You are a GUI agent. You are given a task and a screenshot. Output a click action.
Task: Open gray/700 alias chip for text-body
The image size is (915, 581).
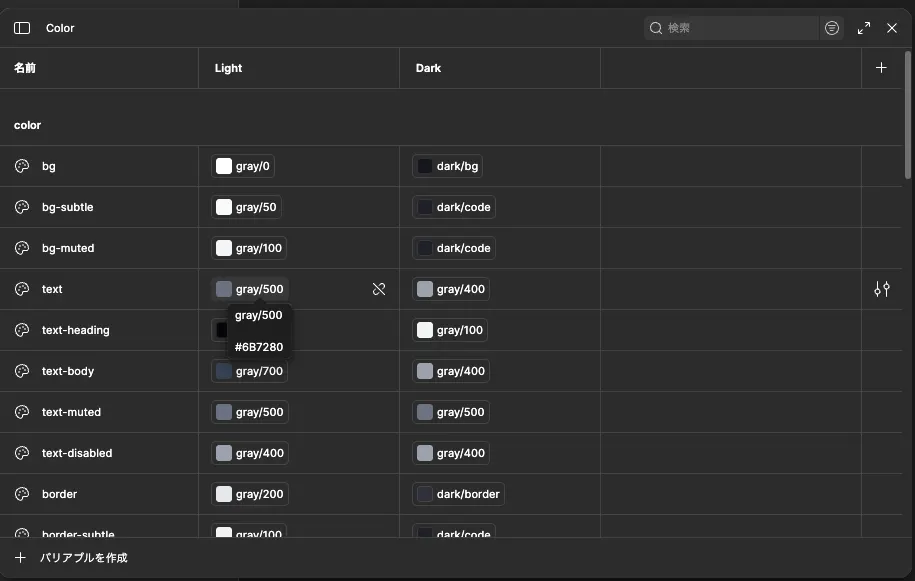point(249,371)
